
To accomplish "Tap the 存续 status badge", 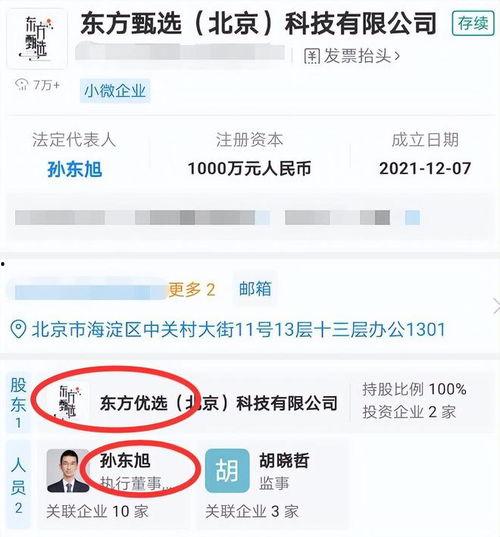I will (x=473, y=23).
